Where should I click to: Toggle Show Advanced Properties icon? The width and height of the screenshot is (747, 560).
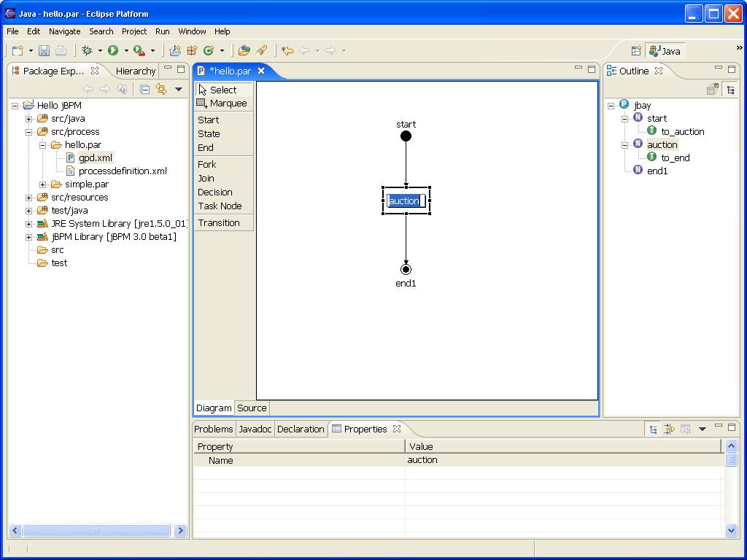tap(670, 429)
